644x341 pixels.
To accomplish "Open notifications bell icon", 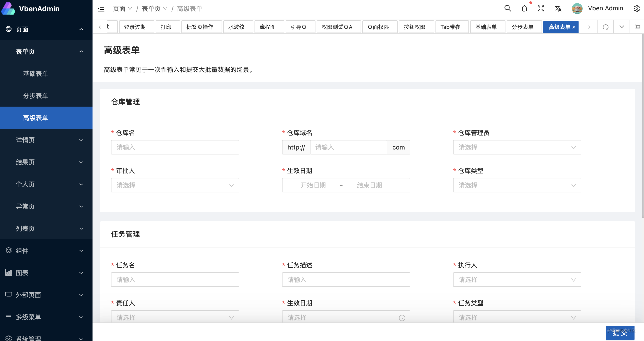I will click(x=524, y=9).
